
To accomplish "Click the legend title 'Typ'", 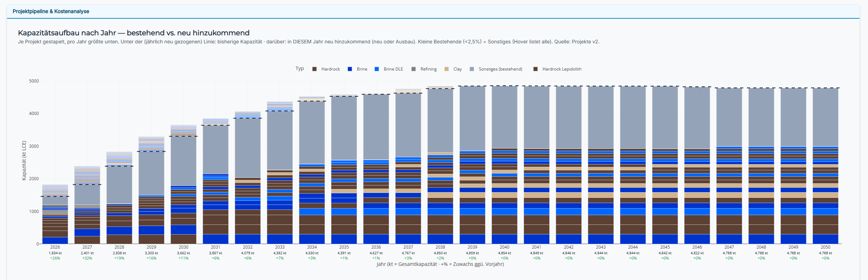I will [x=300, y=68].
